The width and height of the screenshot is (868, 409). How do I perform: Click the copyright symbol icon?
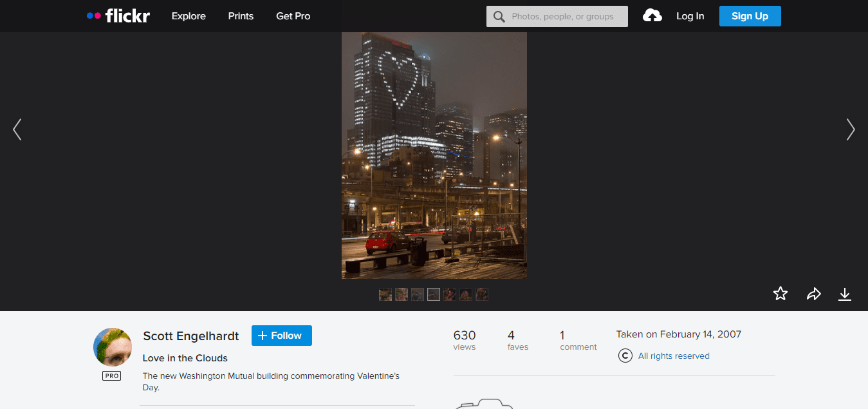pyautogui.click(x=625, y=356)
